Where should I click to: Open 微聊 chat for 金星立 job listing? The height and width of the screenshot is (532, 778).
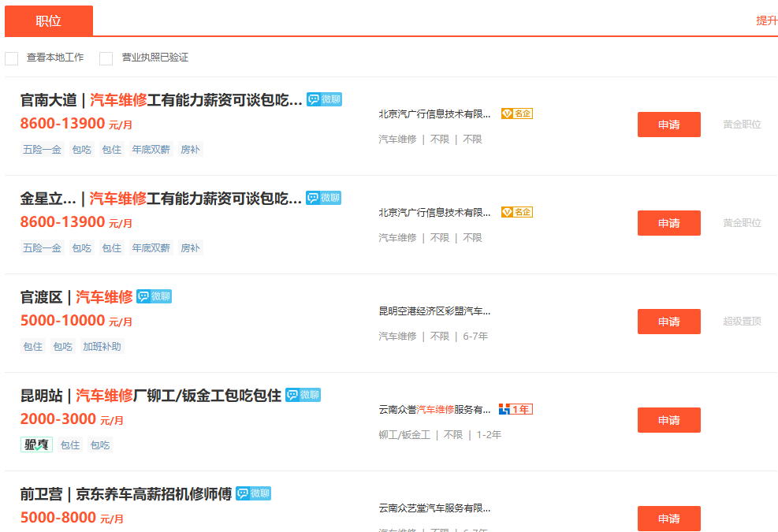[323, 198]
